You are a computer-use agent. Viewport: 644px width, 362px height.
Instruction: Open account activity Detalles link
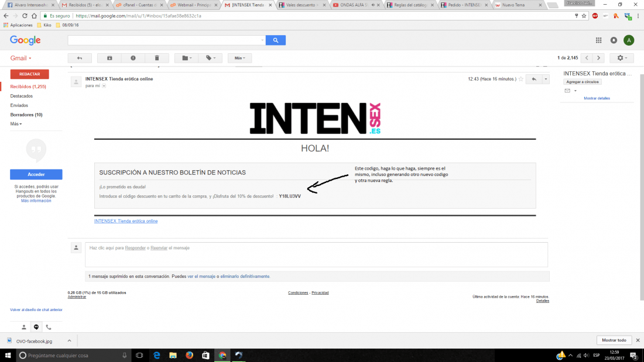pyautogui.click(x=543, y=301)
